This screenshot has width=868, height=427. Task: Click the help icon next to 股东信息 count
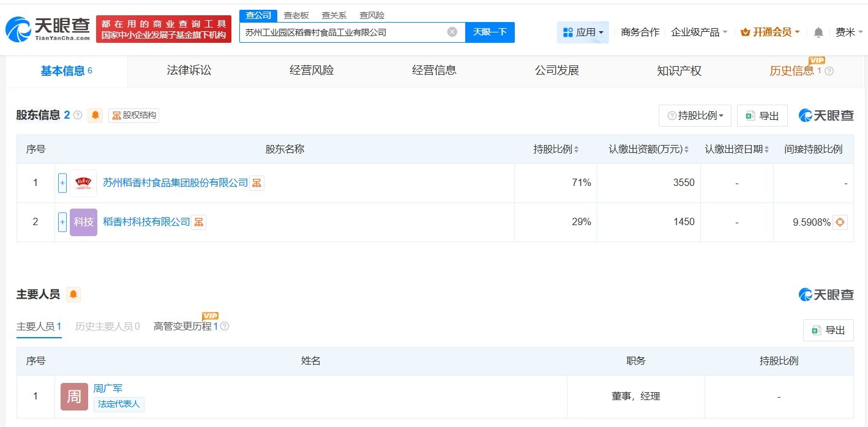click(78, 115)
